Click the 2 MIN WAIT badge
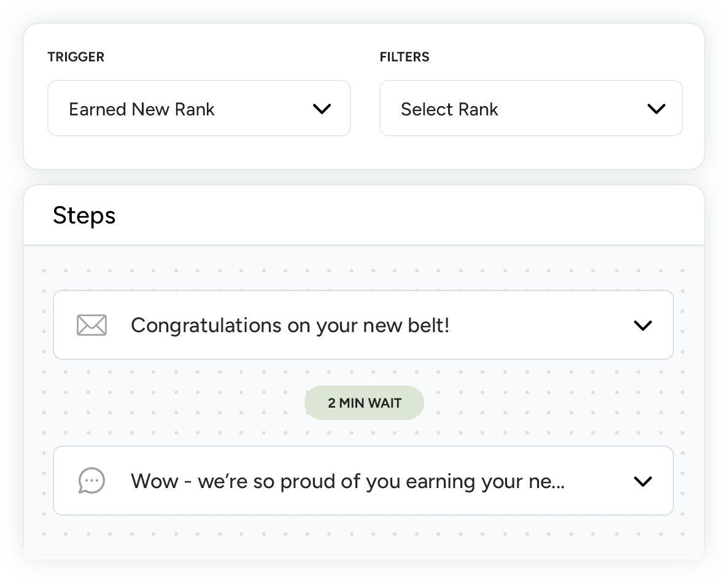Screen dimensions: 728x582 364,403
